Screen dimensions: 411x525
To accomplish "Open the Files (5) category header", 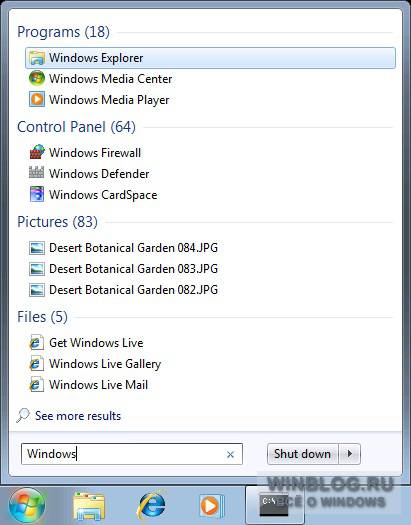I will pyautogui.click(x=42, y=317).
